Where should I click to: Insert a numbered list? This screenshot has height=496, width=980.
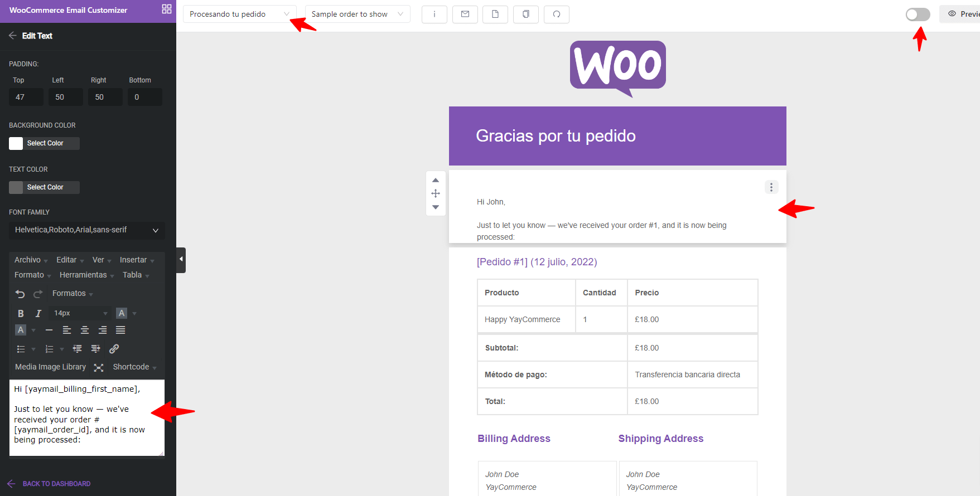pos(49,349)
